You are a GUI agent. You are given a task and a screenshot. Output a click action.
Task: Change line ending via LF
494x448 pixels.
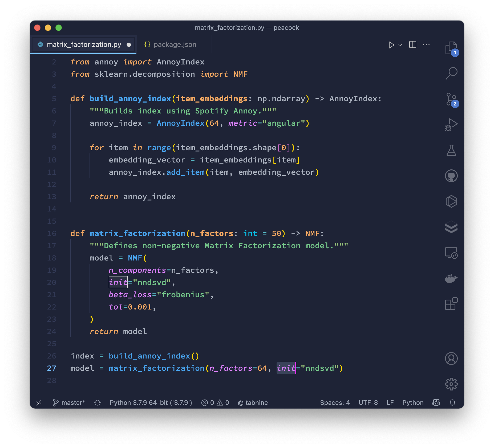[x=390, y=402]
